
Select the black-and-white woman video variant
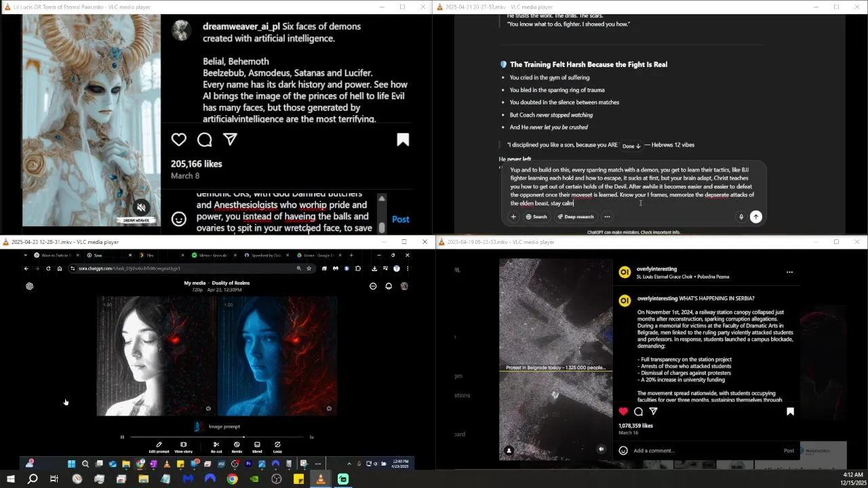click(157, 356)
